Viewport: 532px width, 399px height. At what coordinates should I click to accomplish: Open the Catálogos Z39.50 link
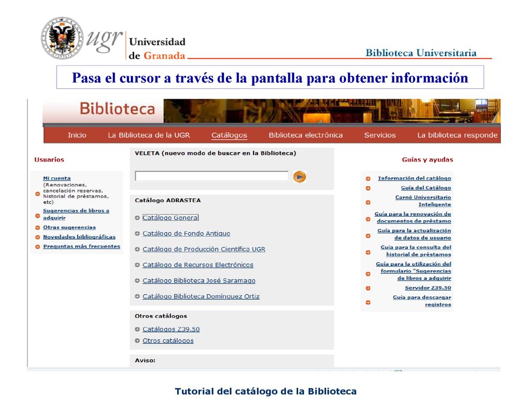pos(171,329)
